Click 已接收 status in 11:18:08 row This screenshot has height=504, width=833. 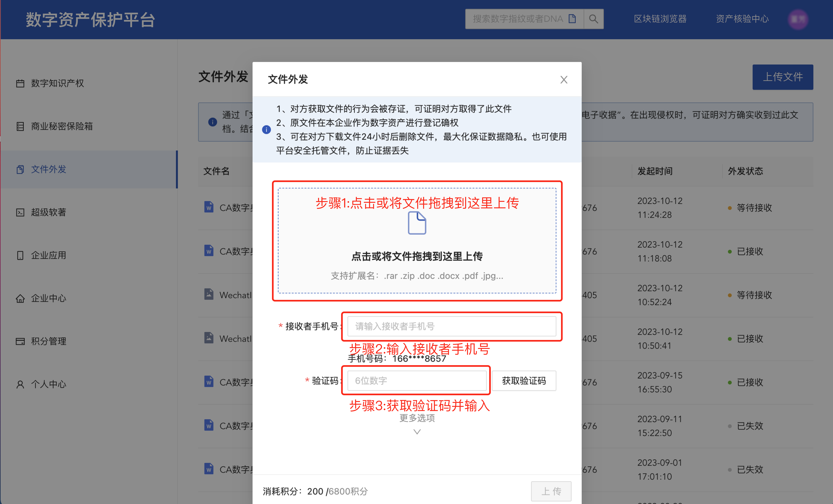750,251
